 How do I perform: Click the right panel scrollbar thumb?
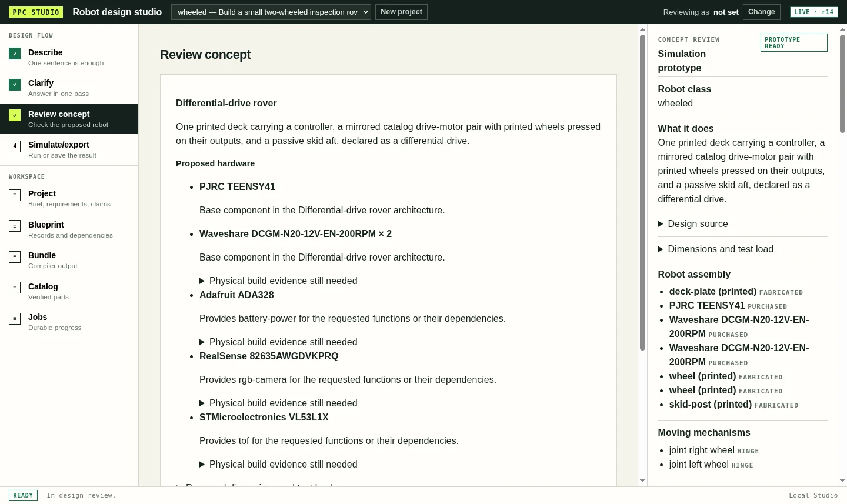coord(842,84)
